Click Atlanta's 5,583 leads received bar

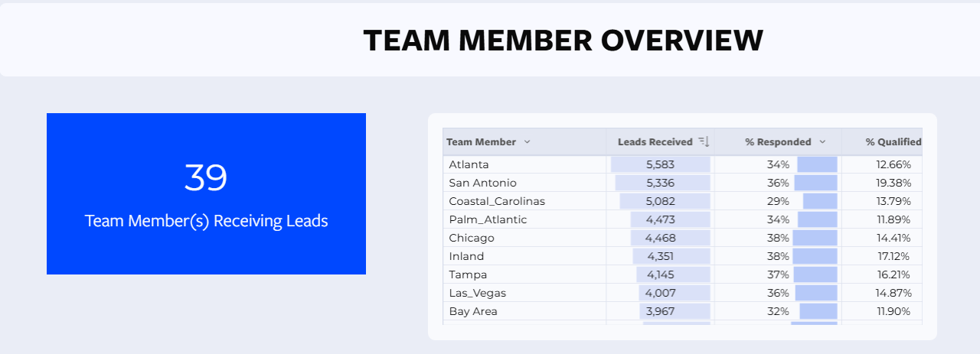661,164
